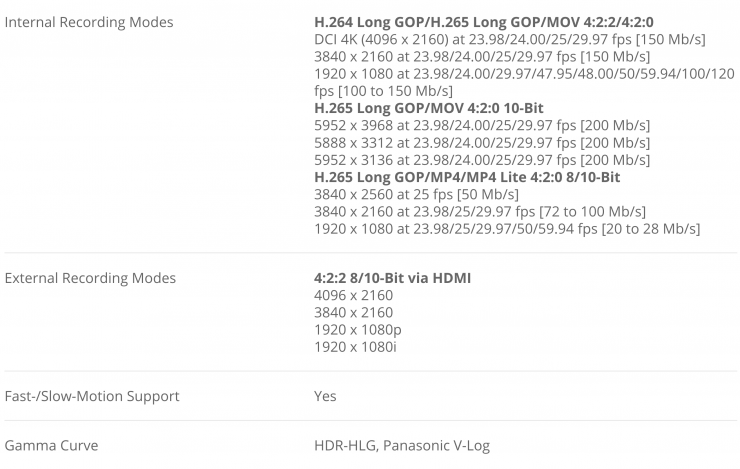
Task: Click the DCI 4K (4096 x 2160) line
Action: 509,39
